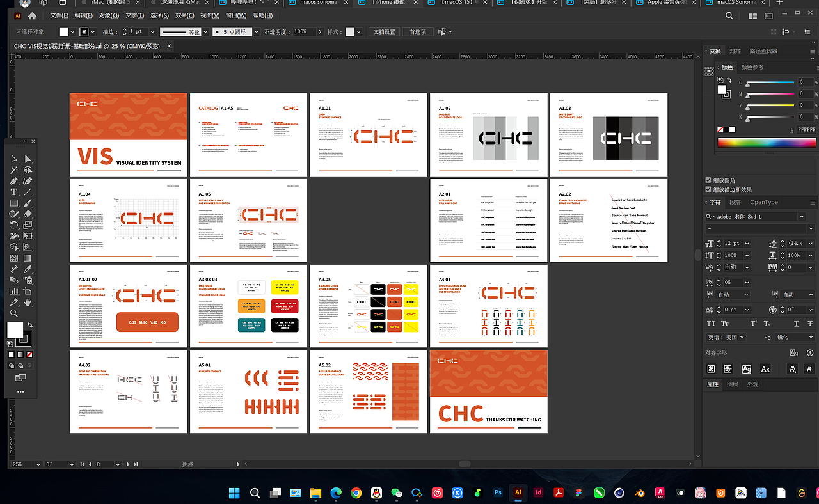Adjust the K black slider
The image size is (819, 504).
771,118
